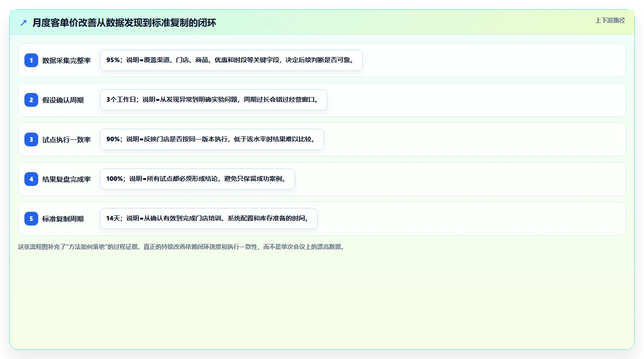Open the 90% description box

click(x=212, y=139)
